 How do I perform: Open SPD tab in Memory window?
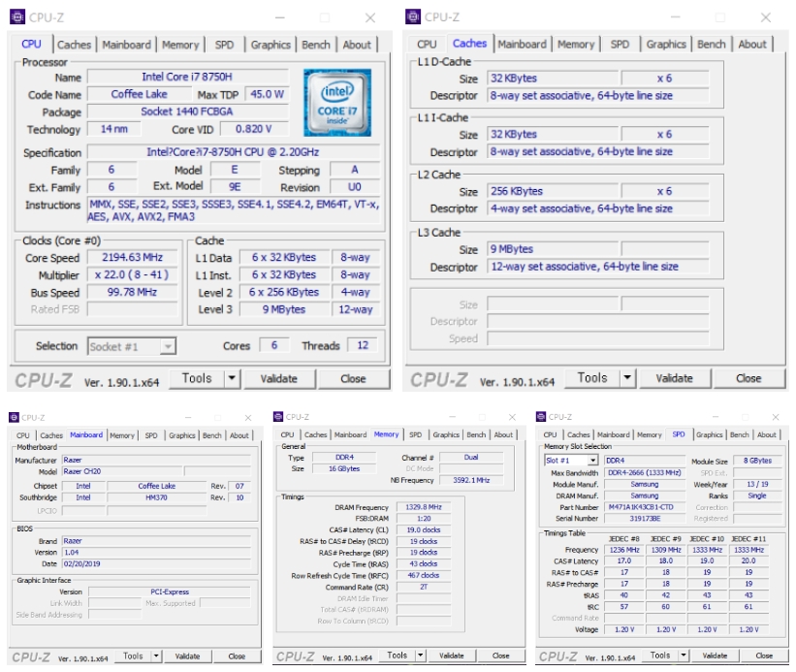(x=415, y=434)
